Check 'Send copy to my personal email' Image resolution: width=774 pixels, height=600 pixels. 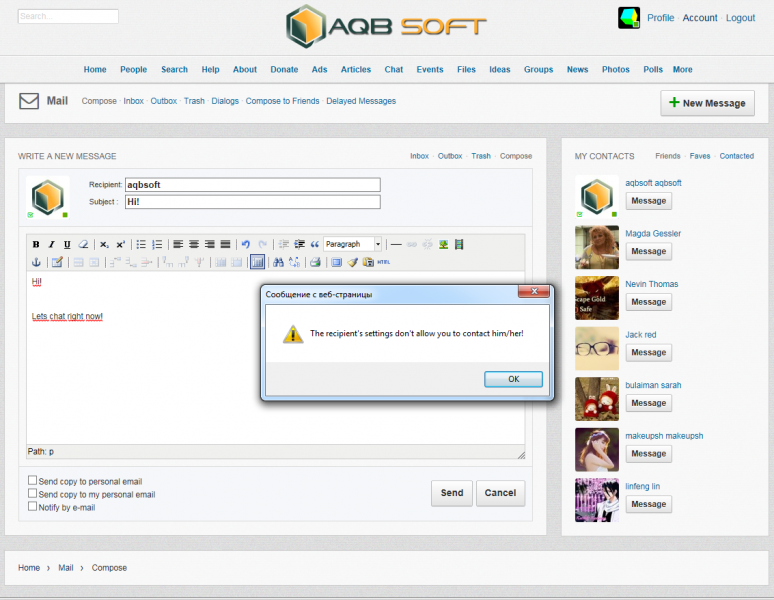pyautogui.click(x=33, y=493)
